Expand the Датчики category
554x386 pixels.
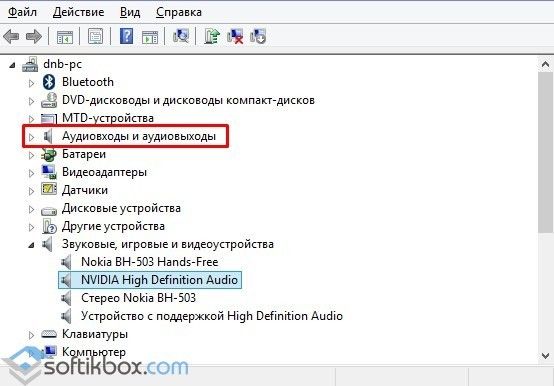31,191
